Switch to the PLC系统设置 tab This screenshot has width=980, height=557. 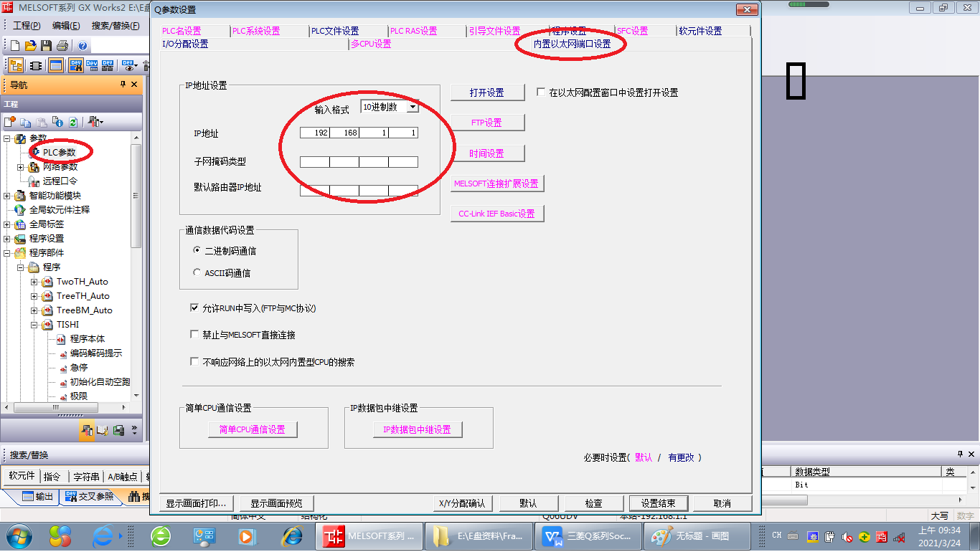coord(255,31)
